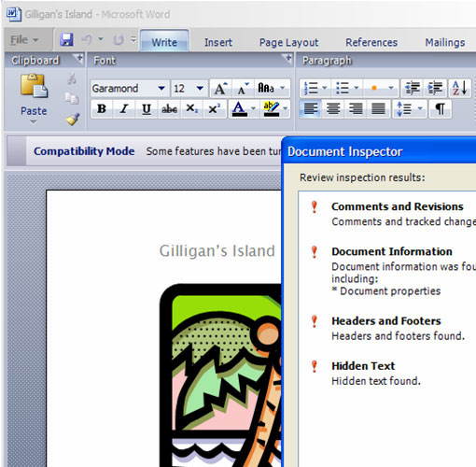Open the Undo history dropdown arrow
This screenshot has width=476, height=467.
(x=101, y=39)
